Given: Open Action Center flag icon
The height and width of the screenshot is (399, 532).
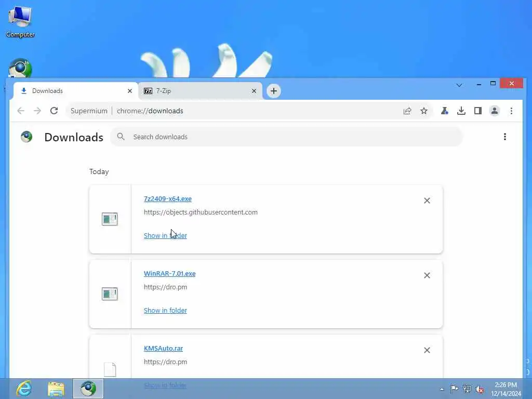Looking at the screenshot, I should pyautogui.click(x=454, y=389).
